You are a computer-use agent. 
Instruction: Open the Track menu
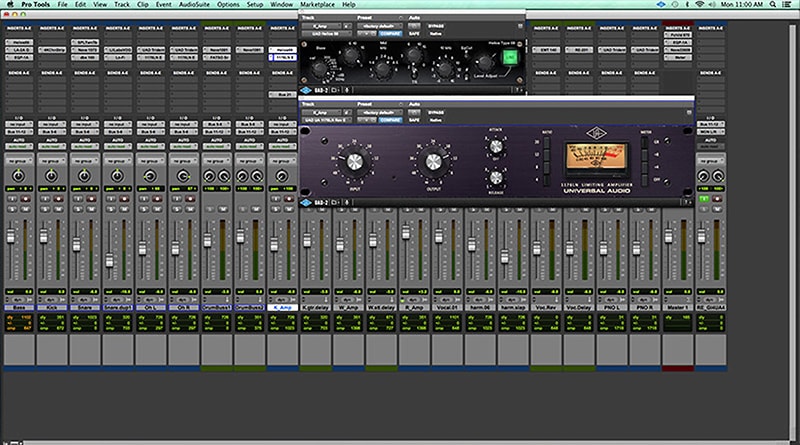pos(122,4)
